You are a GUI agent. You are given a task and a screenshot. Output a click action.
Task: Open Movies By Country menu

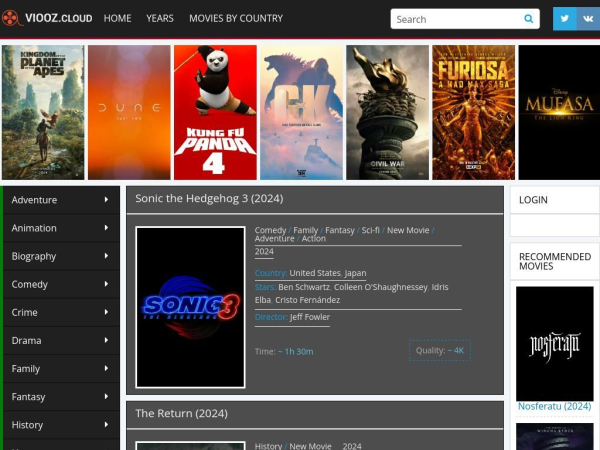click(x=235, y=18)
